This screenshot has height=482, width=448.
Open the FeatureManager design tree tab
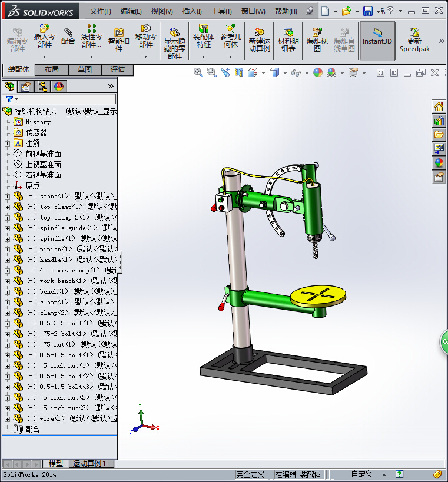10,87
